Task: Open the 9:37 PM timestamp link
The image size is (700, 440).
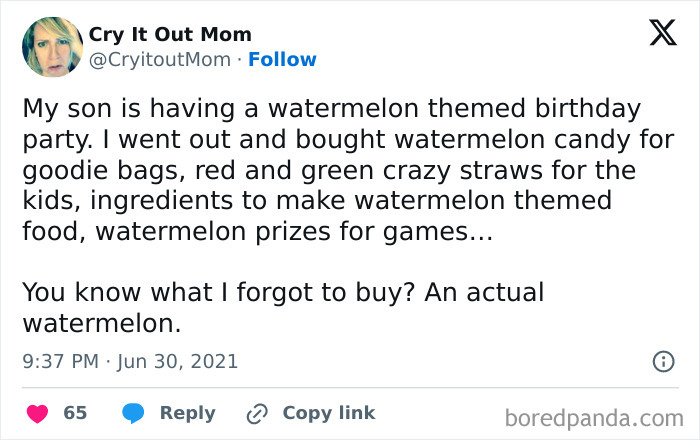Action: pyautogui.click(x=60, y=361)
